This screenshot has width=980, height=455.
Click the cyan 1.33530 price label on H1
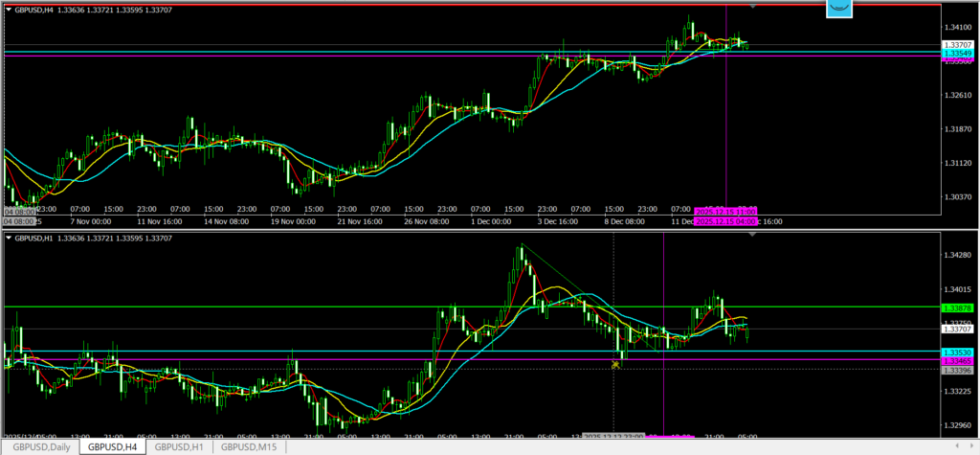click(957, 353)
